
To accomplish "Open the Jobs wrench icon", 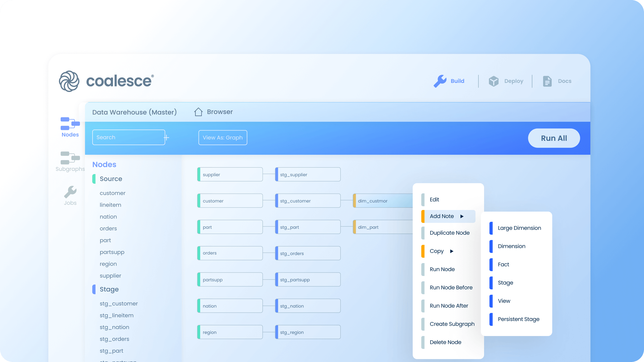I will pos(70,192).
